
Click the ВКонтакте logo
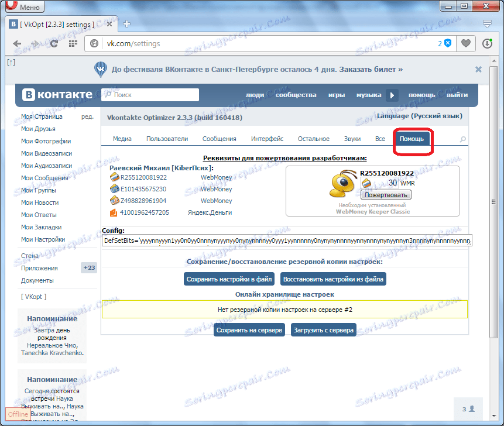coord(57,95)
